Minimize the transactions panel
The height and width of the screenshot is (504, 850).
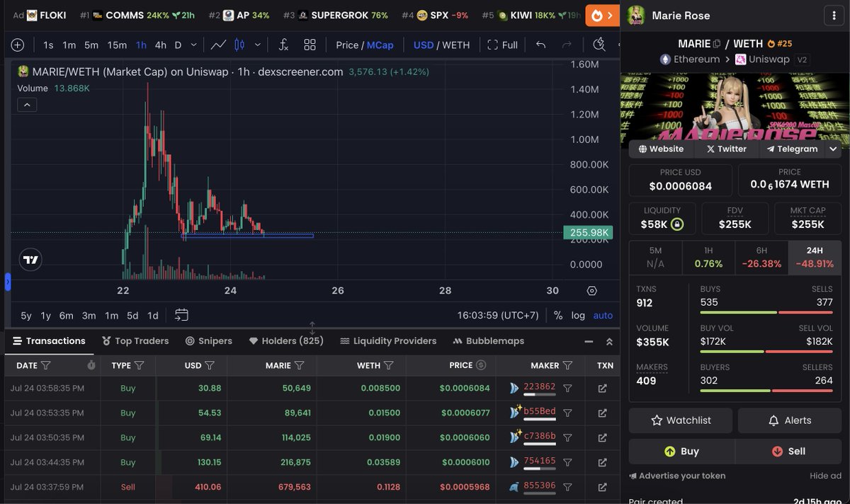(589, 341)
